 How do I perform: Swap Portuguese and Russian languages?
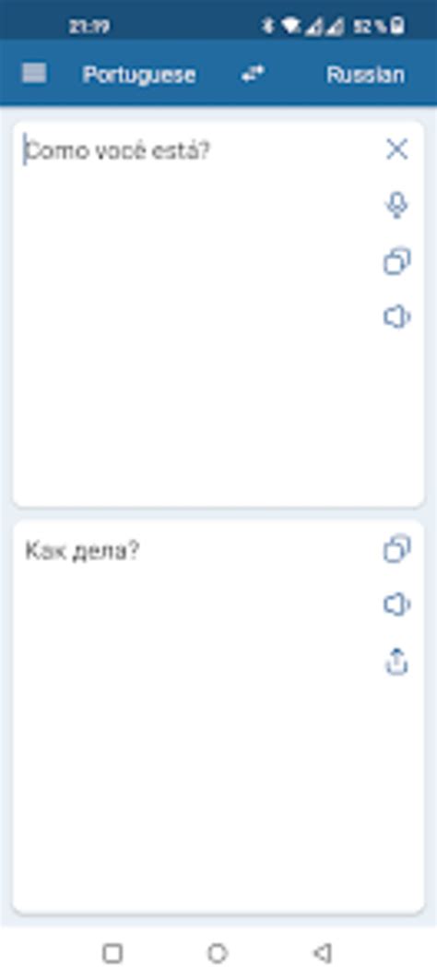pos(253,74)
